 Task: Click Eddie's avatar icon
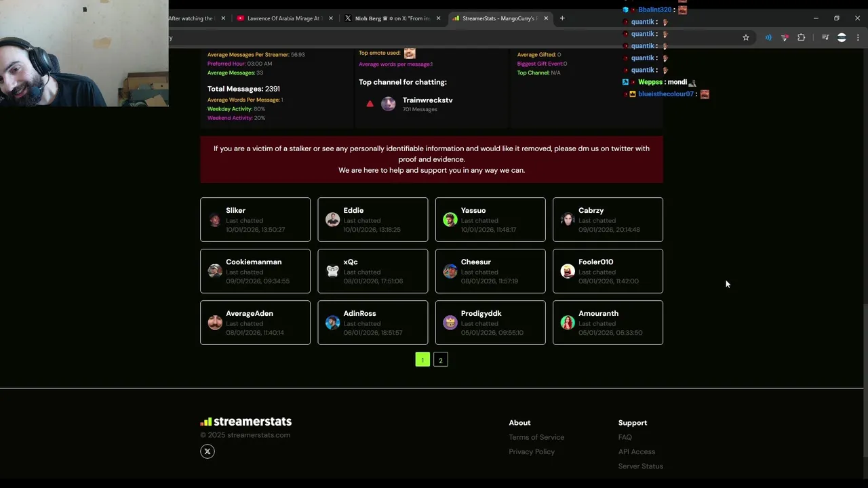tap(332, 220)
